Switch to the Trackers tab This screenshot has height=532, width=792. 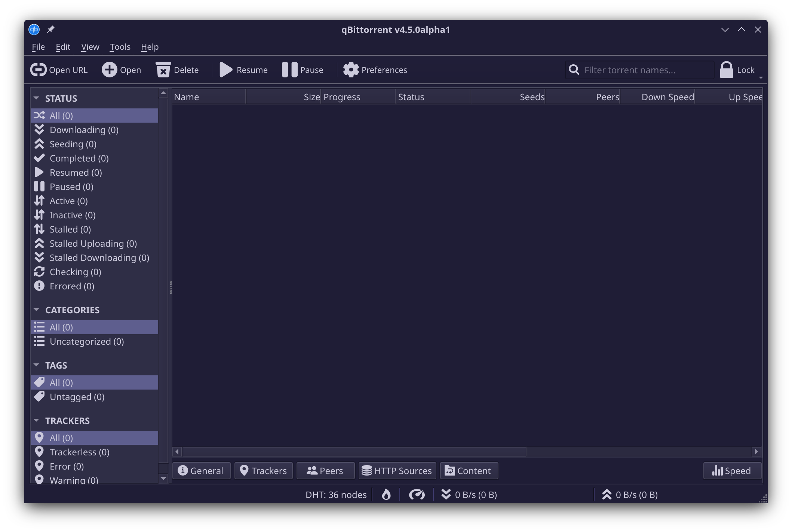[263, 470]
